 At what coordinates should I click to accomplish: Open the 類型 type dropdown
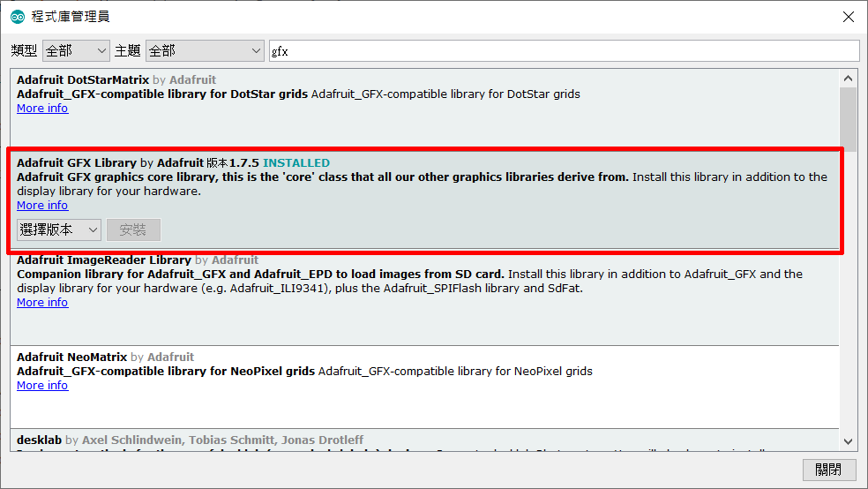pyautogui.click(x=76, y=51)
